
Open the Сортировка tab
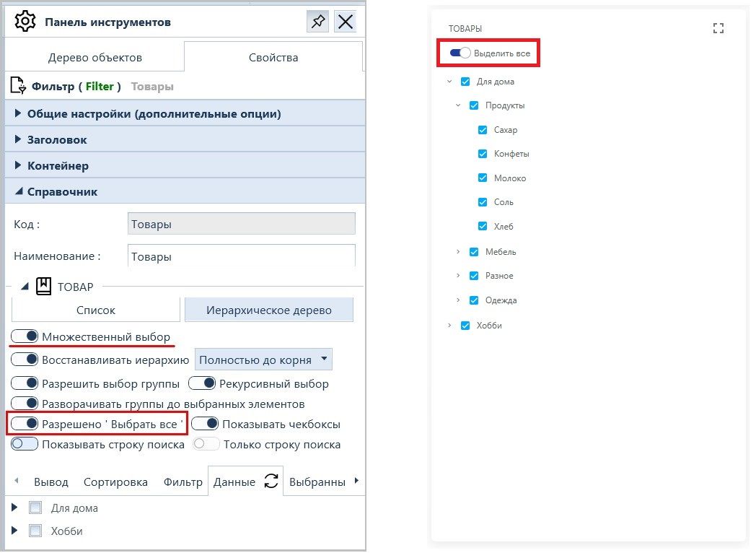point(115,482)
